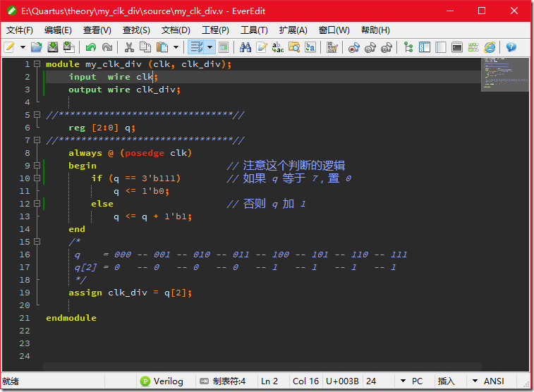Click the Record macro icon

(x=354, y=47)
